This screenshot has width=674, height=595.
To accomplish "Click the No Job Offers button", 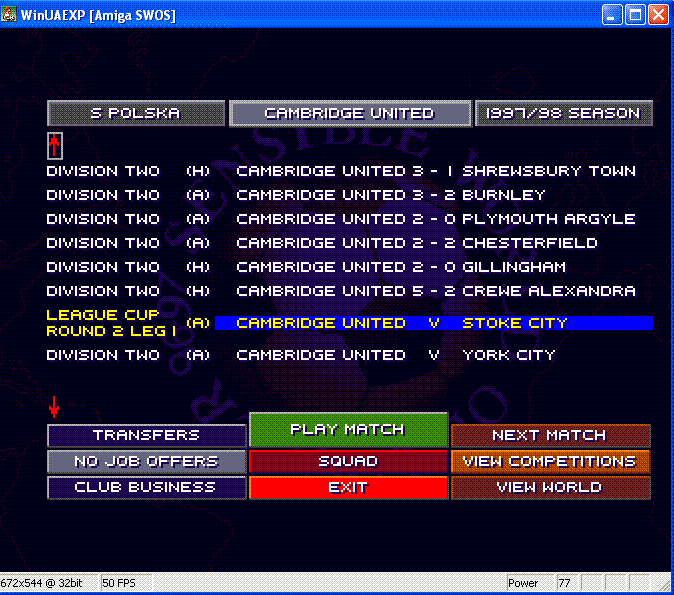I will tap(147, 462).
